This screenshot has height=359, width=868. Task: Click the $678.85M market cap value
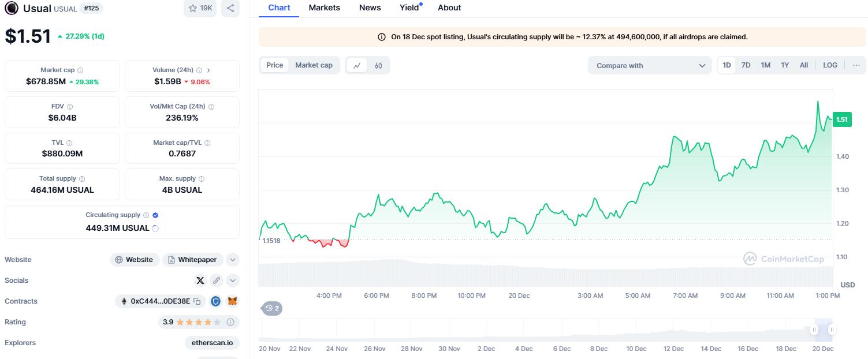(x=46, y=81)
